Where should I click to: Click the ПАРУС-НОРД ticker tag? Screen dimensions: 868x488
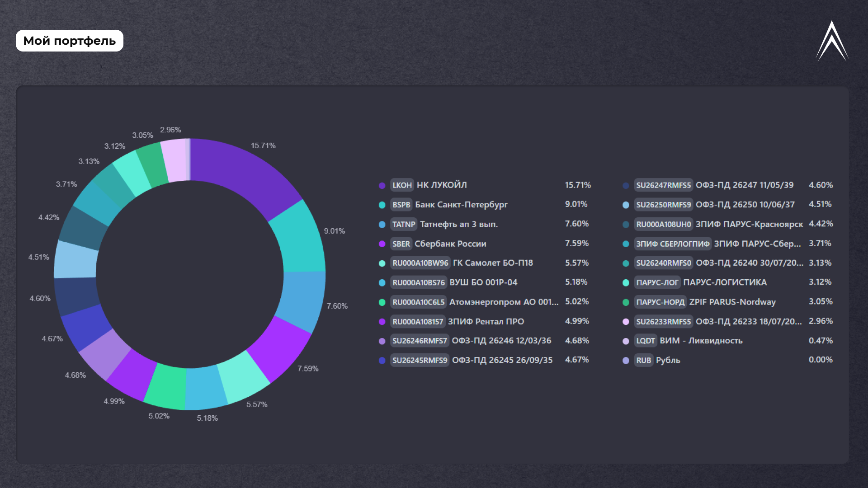coord(660,302)
